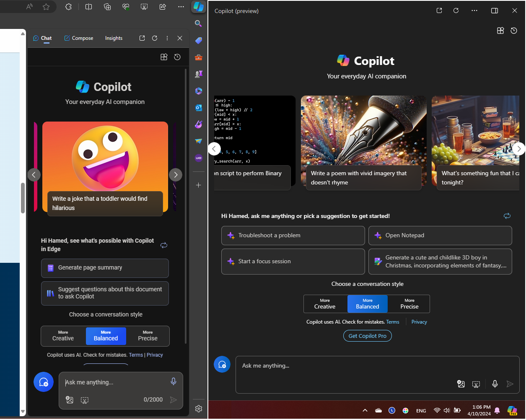Click the Edge screenshot capture icon

[144, 7]
